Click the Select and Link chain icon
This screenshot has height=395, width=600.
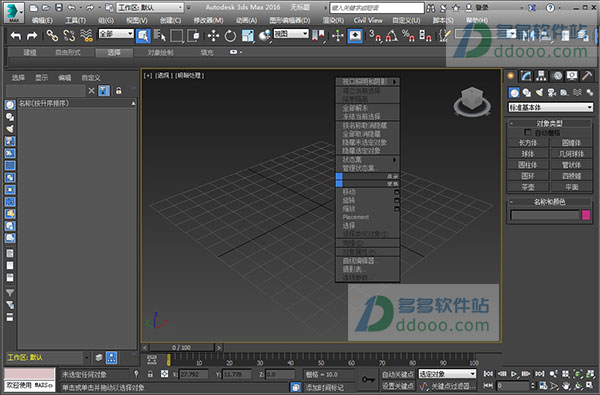[52, 36]
